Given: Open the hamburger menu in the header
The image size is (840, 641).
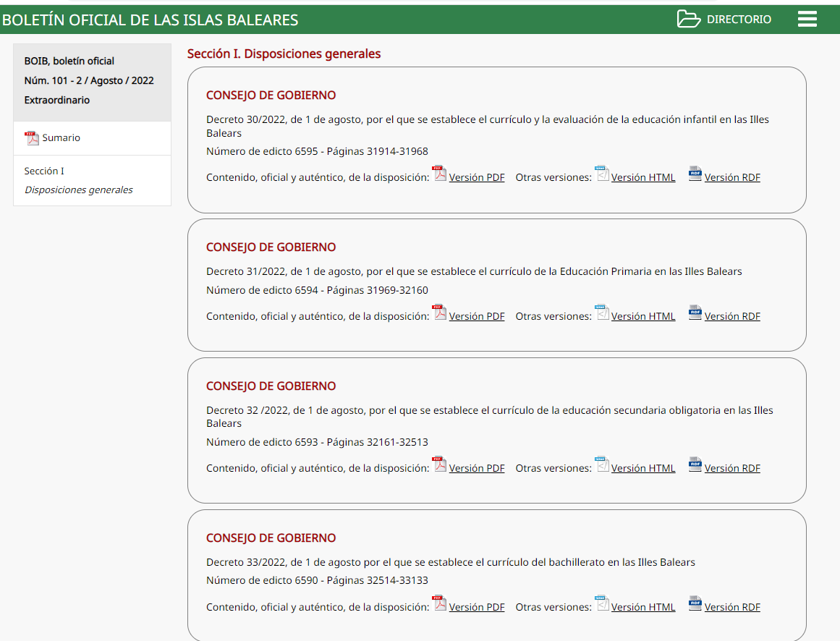Looking at the screenshot, I should (x=807, y=20).
